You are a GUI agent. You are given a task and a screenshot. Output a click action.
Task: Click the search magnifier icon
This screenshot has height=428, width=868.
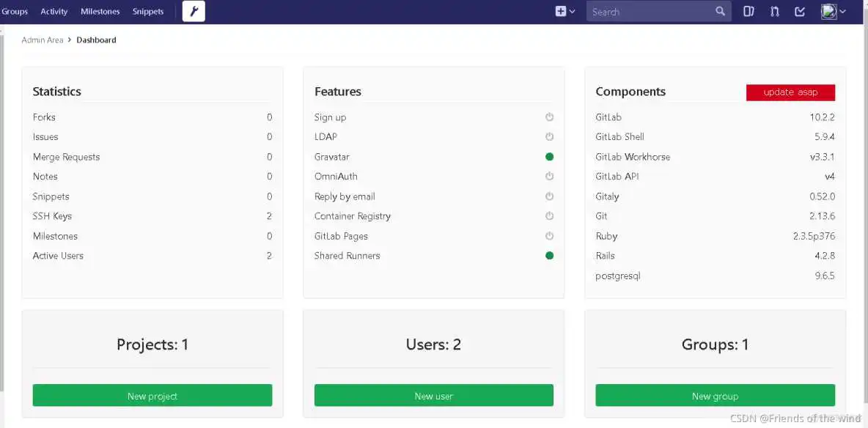[720, 12]
